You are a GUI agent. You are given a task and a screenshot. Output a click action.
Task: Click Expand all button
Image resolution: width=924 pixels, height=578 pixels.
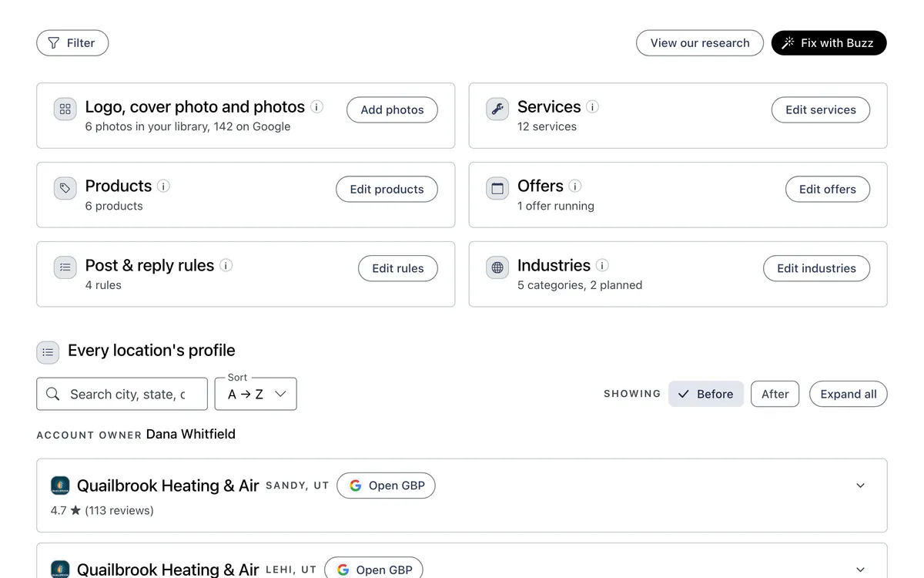coord(849,394)
